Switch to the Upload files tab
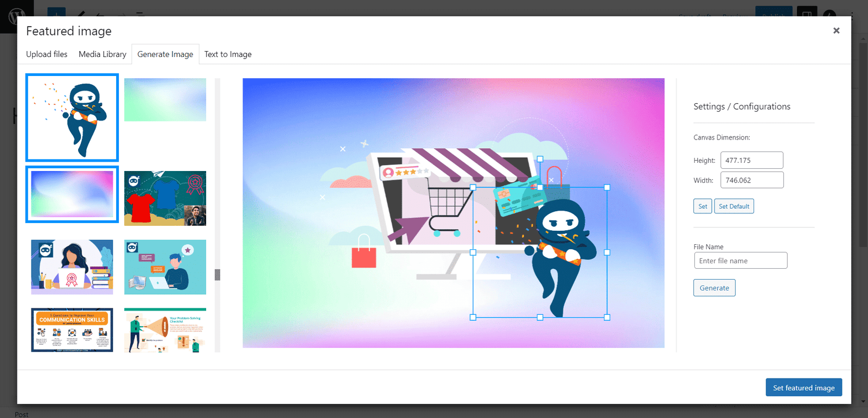Screen dimensions: 868x418 tap(47, 54)
